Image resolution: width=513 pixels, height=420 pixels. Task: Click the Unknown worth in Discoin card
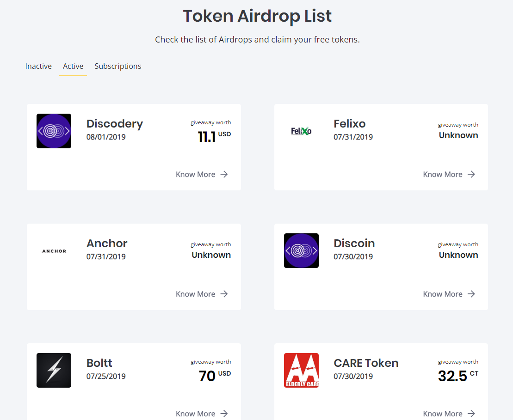click(458, 255)
